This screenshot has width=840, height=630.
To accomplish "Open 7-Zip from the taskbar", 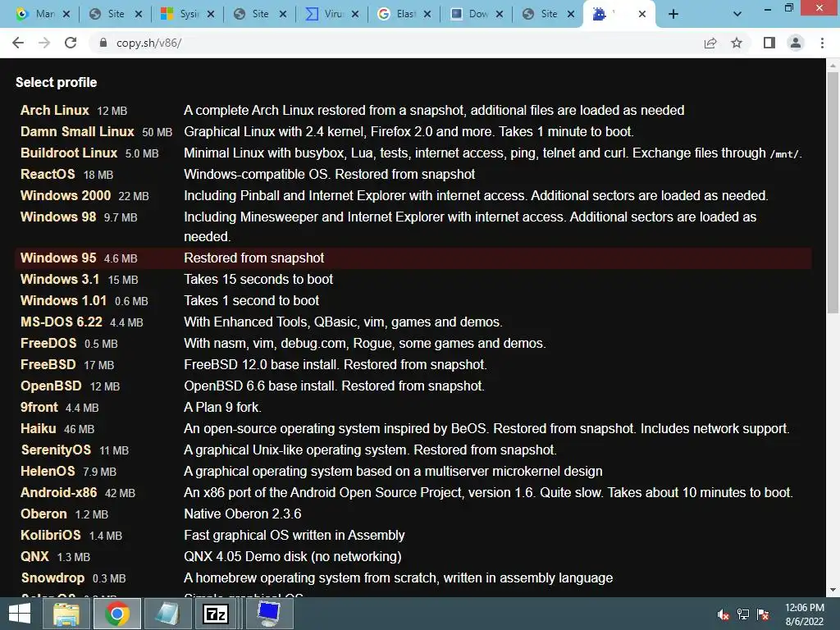I will click(x=217, y=614).
